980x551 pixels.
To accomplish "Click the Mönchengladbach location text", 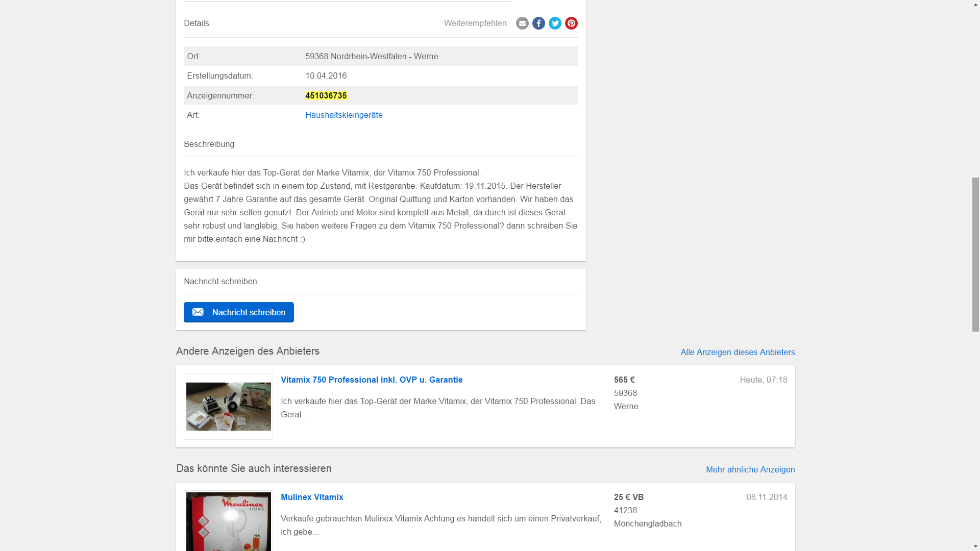I will [648, 524].
